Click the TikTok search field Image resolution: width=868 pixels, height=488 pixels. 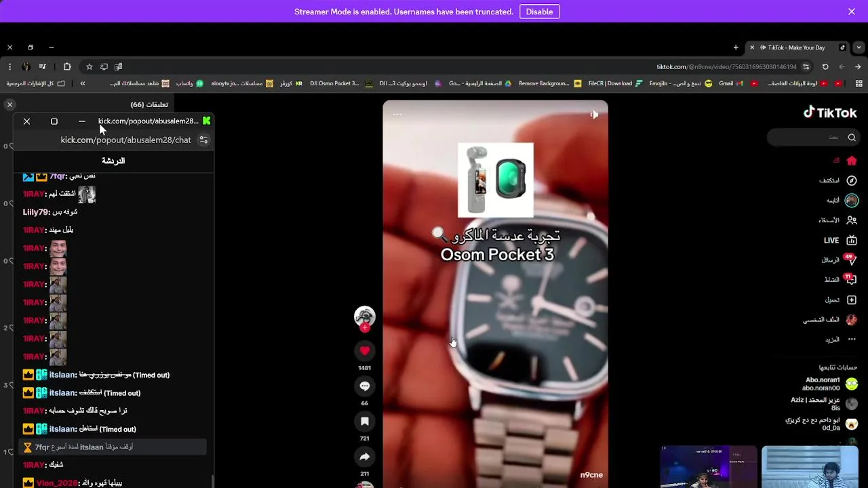[813, 137]
